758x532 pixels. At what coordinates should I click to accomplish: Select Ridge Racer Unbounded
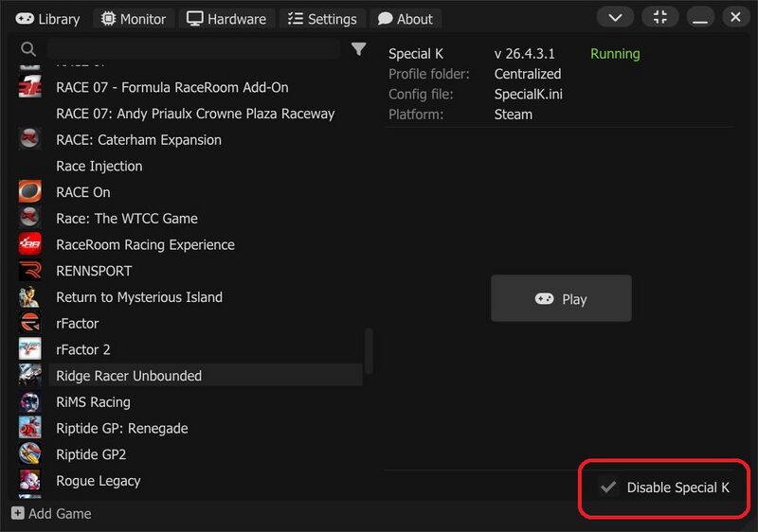click(205, 375)
